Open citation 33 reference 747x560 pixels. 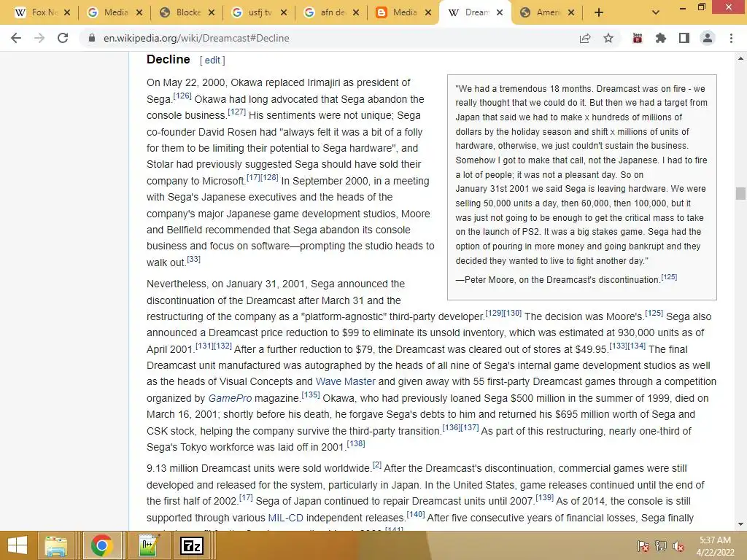tap(193, 260)
